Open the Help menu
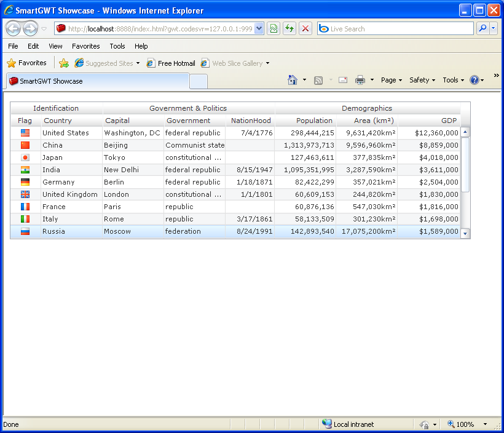Viewport: 504px width, 433px height. coord(141,46)
